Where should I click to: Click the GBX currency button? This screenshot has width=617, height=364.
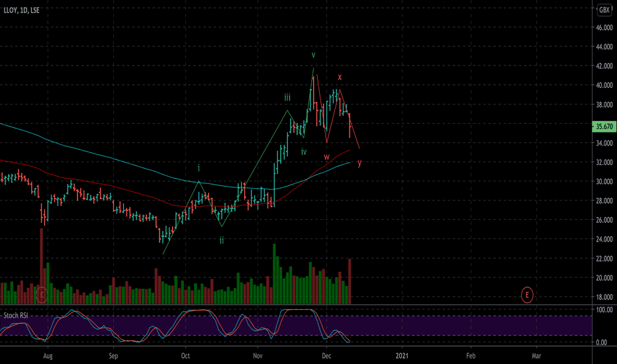(x=604, y=10)
